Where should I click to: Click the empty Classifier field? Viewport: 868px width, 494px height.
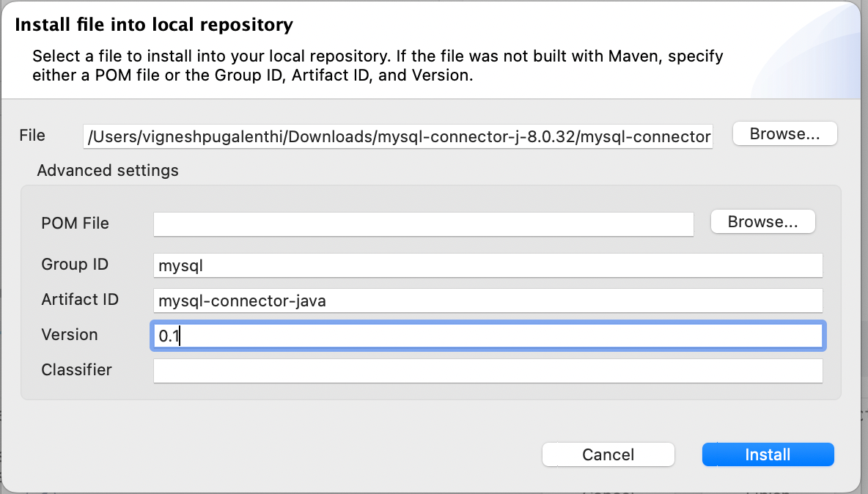488,371
